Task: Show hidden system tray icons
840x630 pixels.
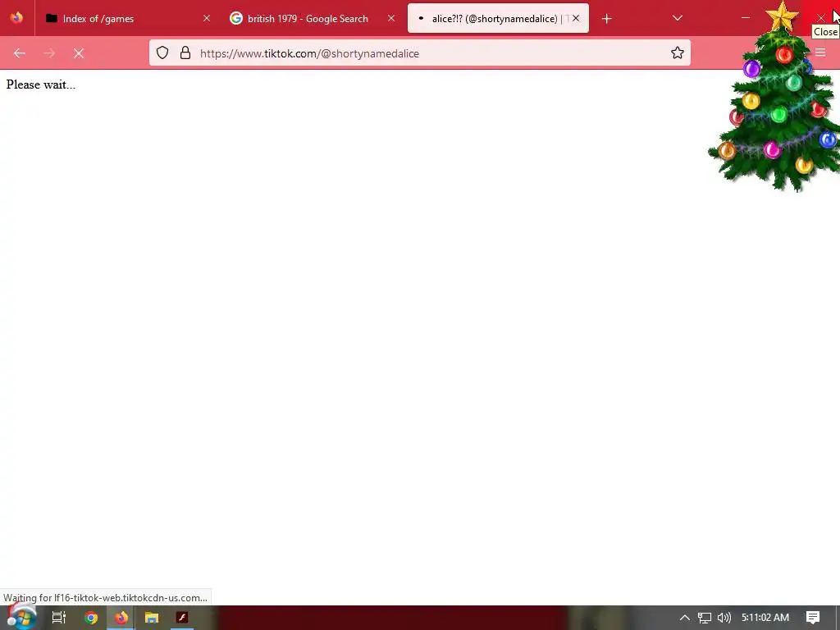Action: click(x=684, y=618)
